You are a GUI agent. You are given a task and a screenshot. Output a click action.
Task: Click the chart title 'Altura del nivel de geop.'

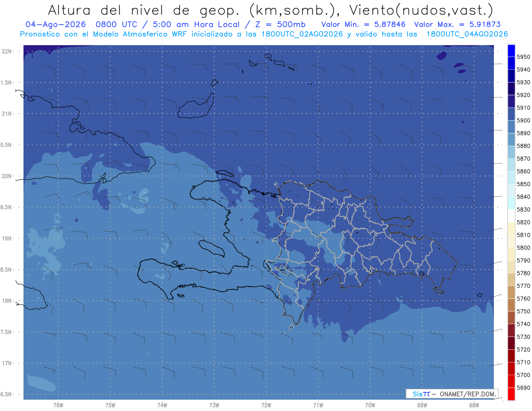[145, 10]
